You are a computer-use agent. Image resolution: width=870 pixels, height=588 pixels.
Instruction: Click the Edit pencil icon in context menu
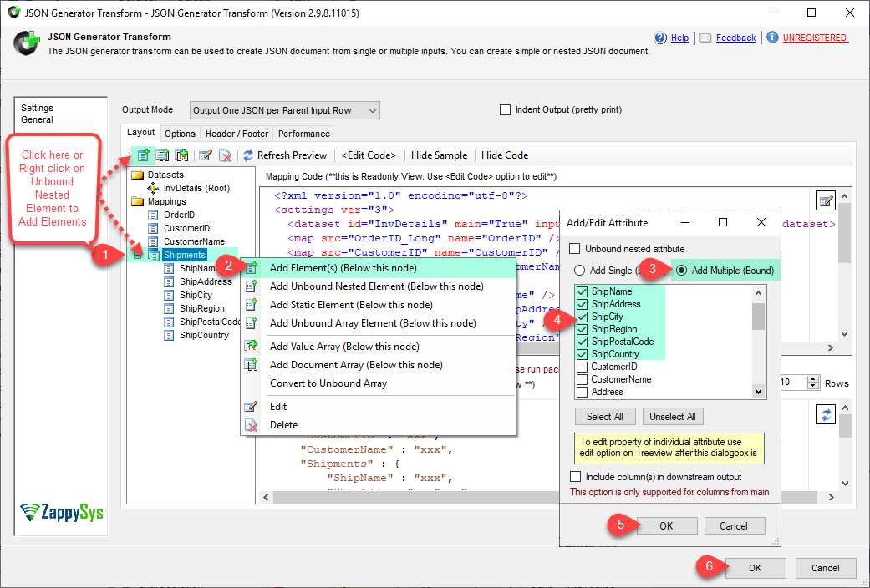coord(251,407)
